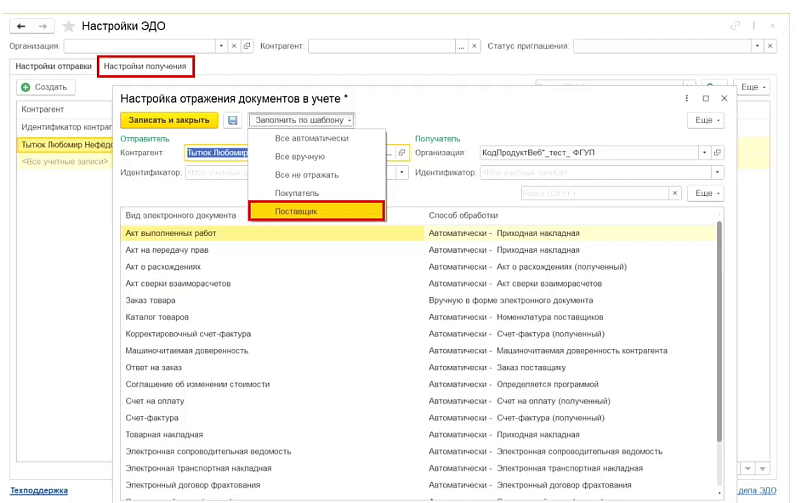Click Электронная транспортная накладная row

click(x=419, y=468)
